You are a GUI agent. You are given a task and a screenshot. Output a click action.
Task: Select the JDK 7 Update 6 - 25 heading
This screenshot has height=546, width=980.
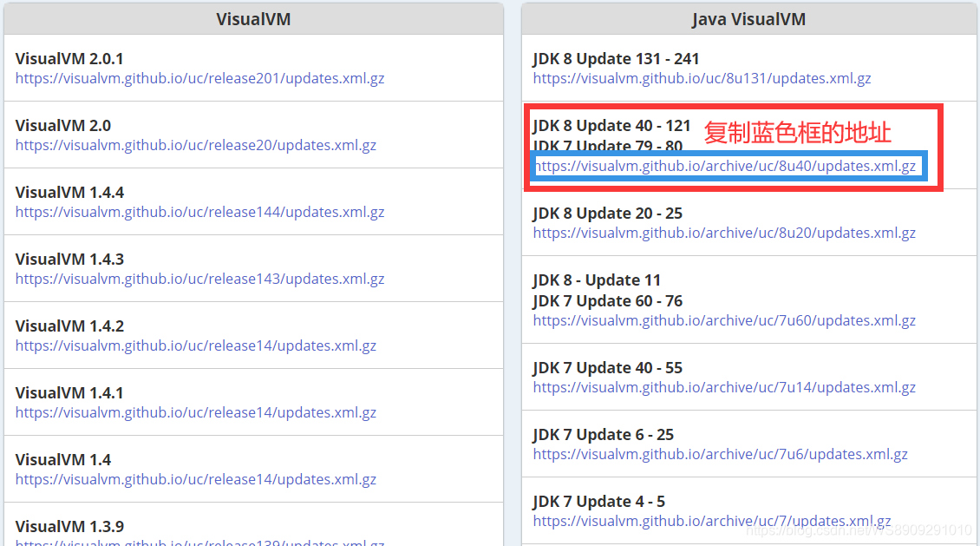[603, 435]
